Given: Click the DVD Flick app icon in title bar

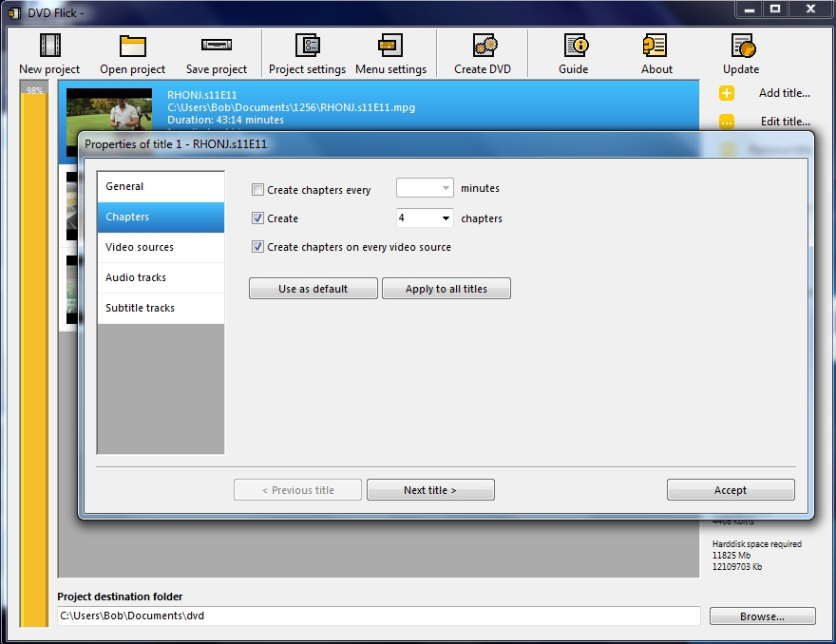Looking at the screenshot, I should click(x=14, y=12).
